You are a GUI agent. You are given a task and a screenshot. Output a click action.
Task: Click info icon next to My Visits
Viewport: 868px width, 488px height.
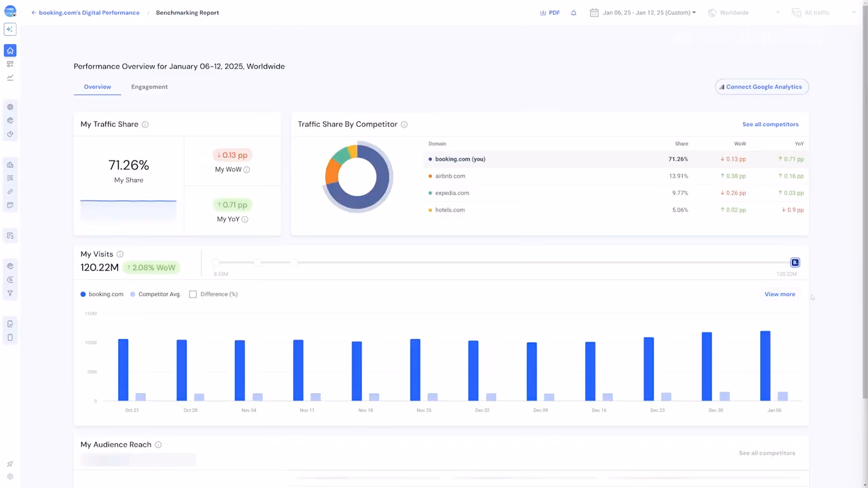(x=120, y=254)
